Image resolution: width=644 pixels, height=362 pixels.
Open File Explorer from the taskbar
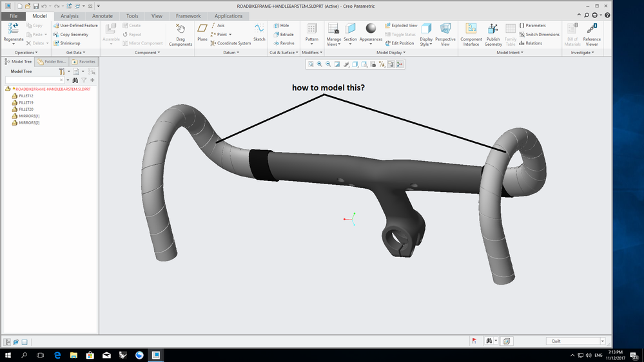tap(73, 355)
